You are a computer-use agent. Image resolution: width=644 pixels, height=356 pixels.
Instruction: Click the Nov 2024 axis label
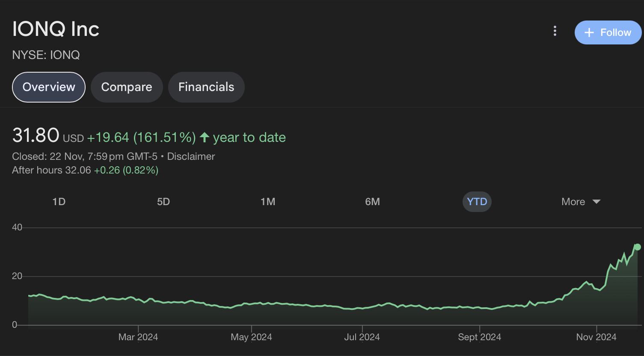(x=596, y=337)
